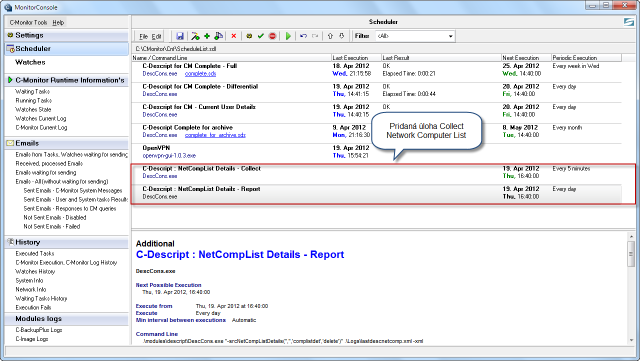Screen dimensions: 640x361
Task: Click the red X delete task icon
Action: pyautogui.click(x=233, y=36)
